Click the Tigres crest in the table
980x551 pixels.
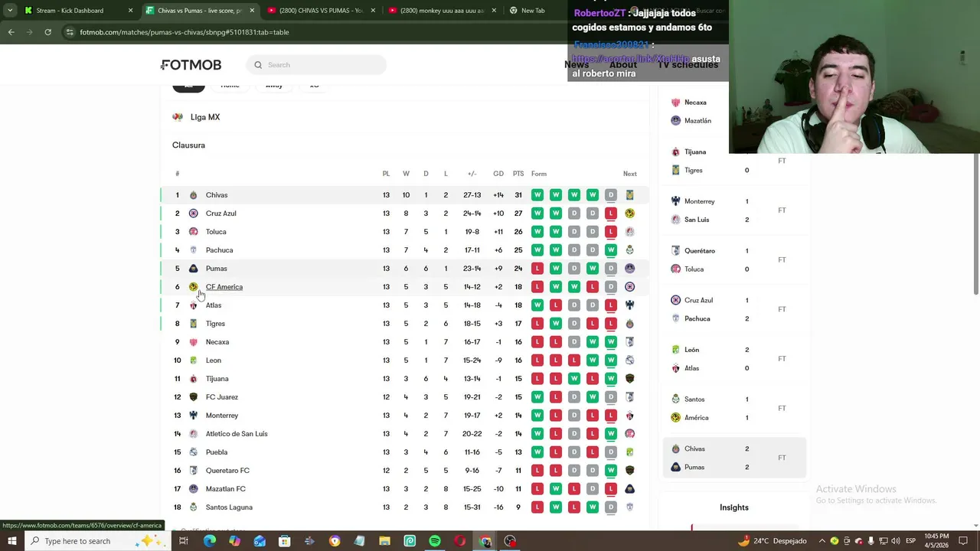pyautogui.click(x=193, y=324)
